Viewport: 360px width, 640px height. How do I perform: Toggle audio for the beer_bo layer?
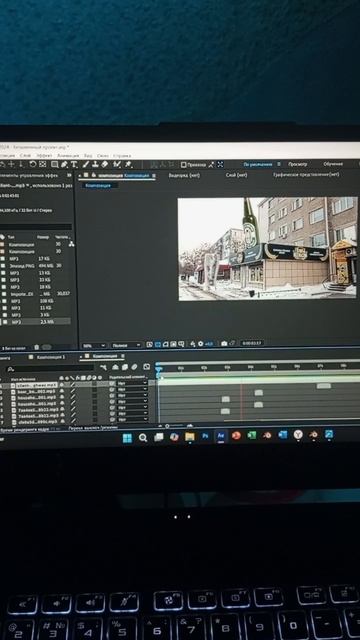[62, 391]
